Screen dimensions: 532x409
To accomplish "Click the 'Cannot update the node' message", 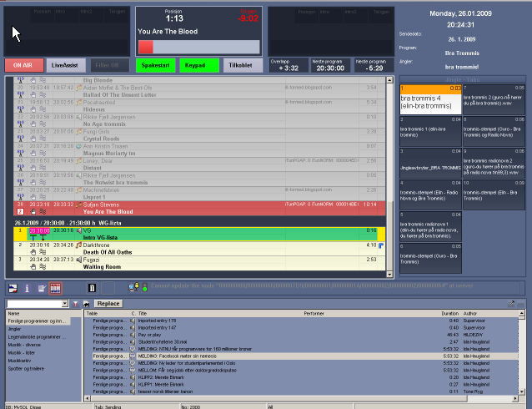I will [x=312, y=285].
